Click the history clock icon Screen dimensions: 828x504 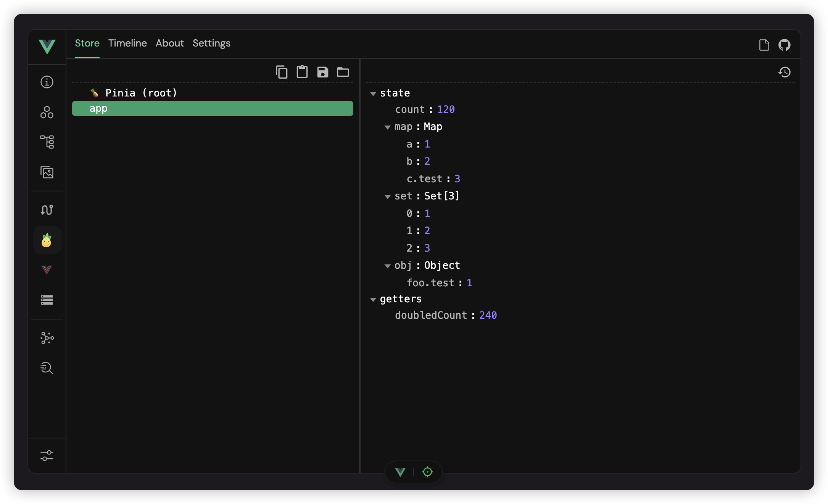click(x=785, y=72)
